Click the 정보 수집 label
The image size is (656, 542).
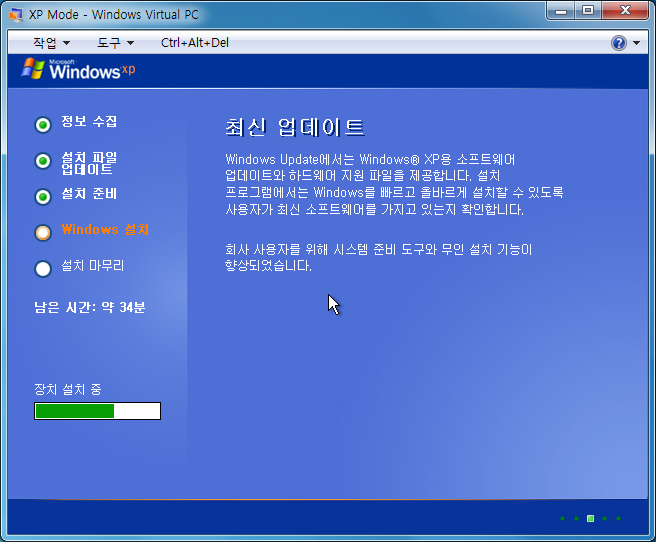pos(89,121)
